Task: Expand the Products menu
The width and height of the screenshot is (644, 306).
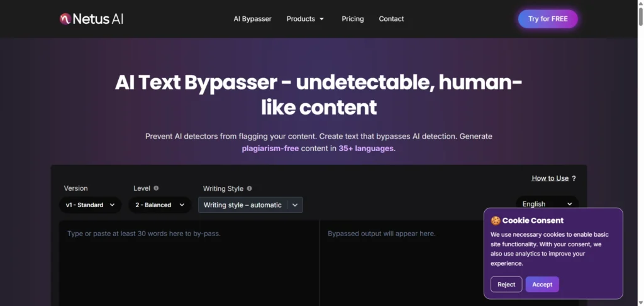Action: [x=305, y=19]
